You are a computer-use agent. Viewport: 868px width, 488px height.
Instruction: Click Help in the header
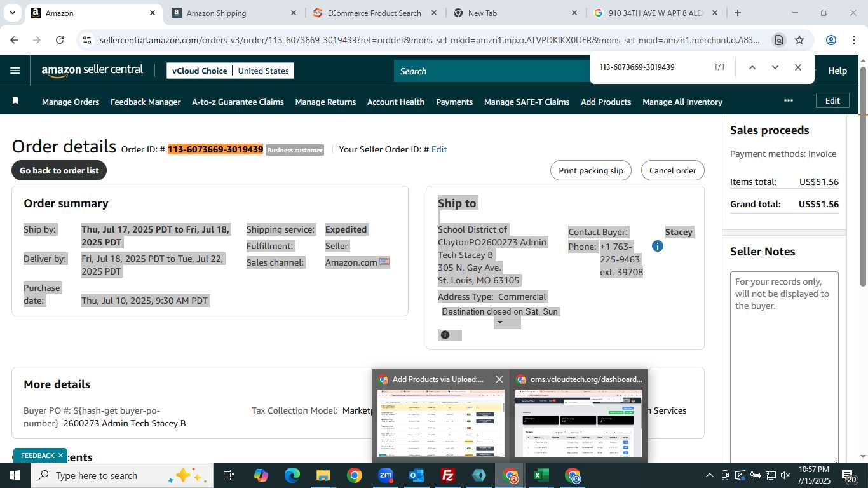837,71
